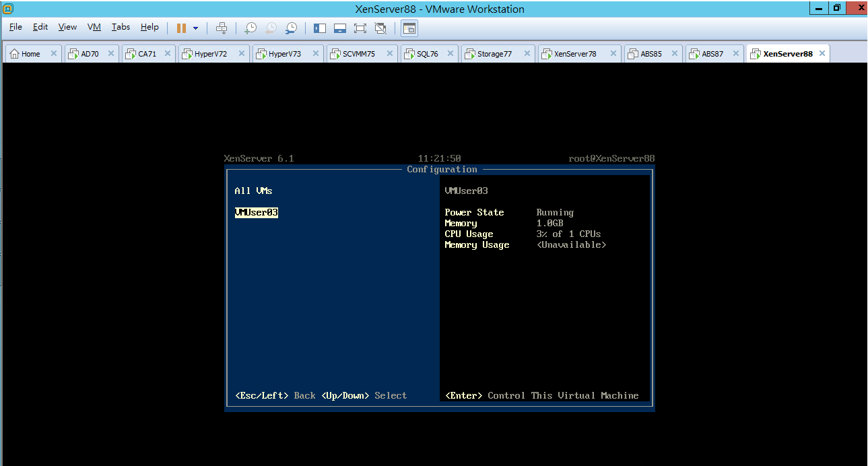
Task: Click the Configuration panel title
Action: pos(442,170)
